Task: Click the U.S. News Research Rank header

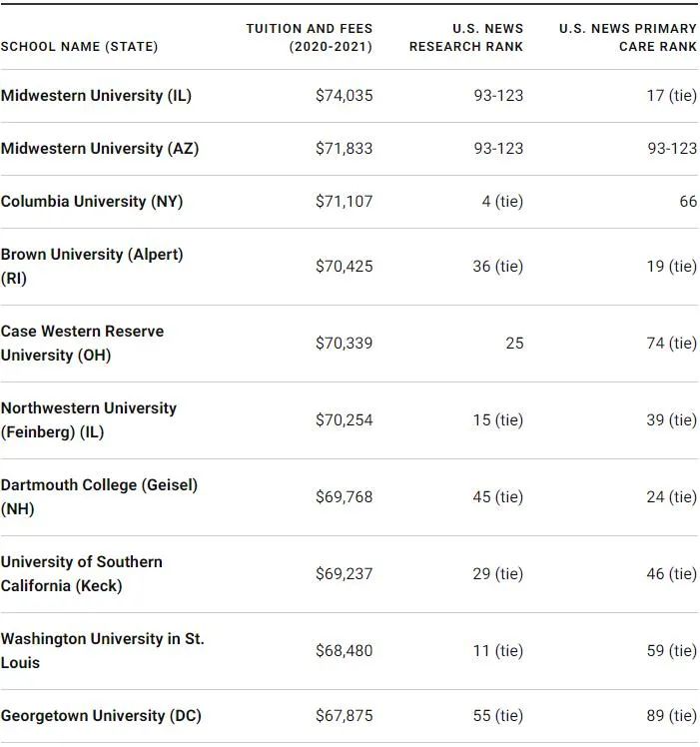Action: [465, 38]
